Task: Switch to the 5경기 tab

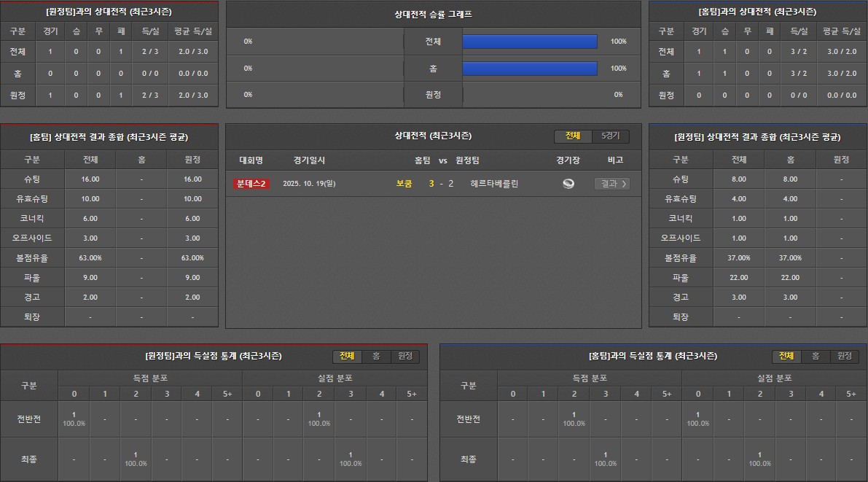Action: click(x=610, y=136)
